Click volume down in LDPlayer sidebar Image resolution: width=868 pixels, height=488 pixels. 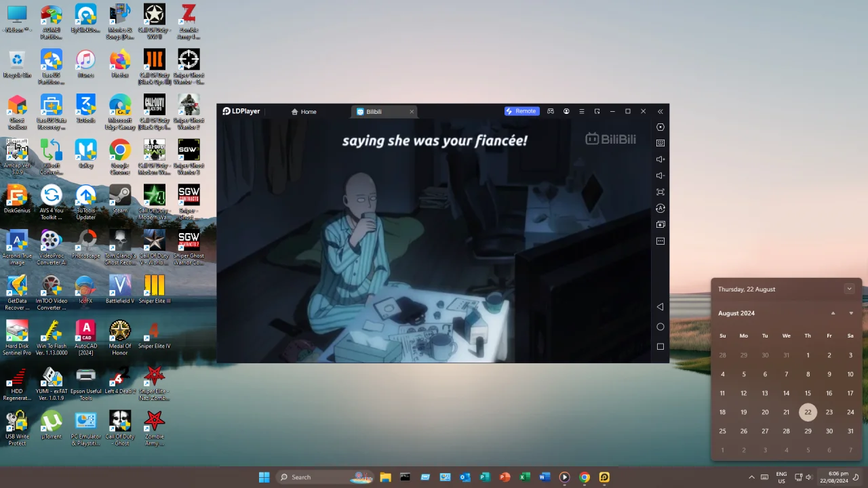tap(660, 176)
